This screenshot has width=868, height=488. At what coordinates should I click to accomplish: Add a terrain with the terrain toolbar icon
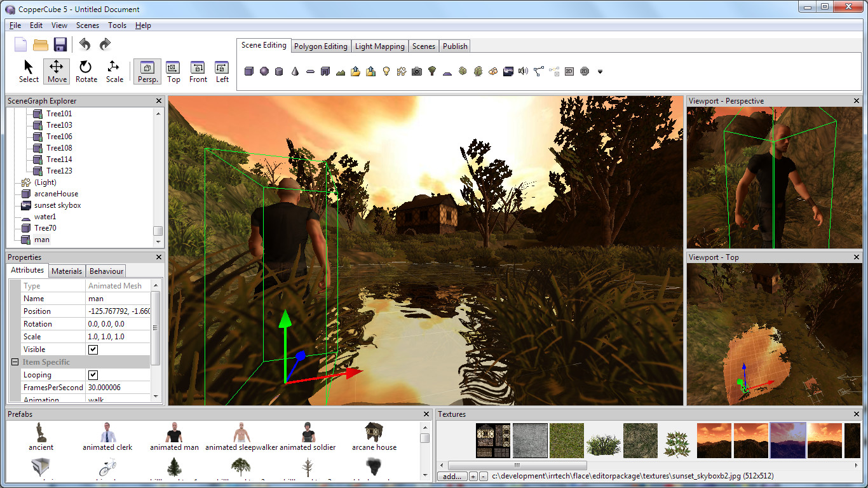[340, 71]
